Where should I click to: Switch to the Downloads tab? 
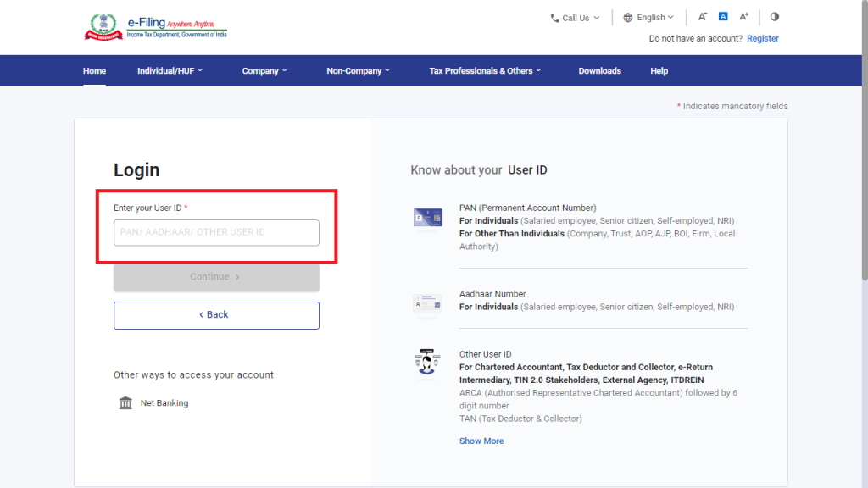599,70
